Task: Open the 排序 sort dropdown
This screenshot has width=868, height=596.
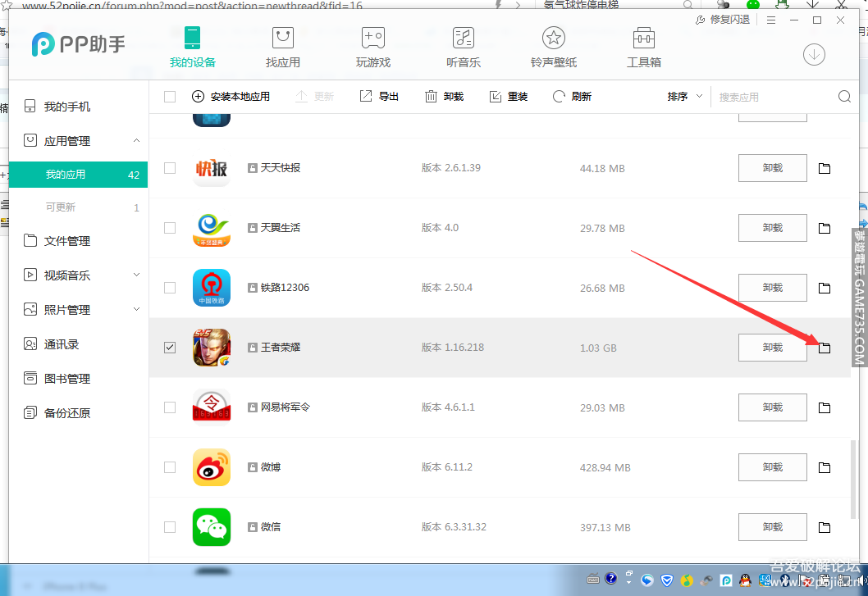Action: [x=685, y=97]
